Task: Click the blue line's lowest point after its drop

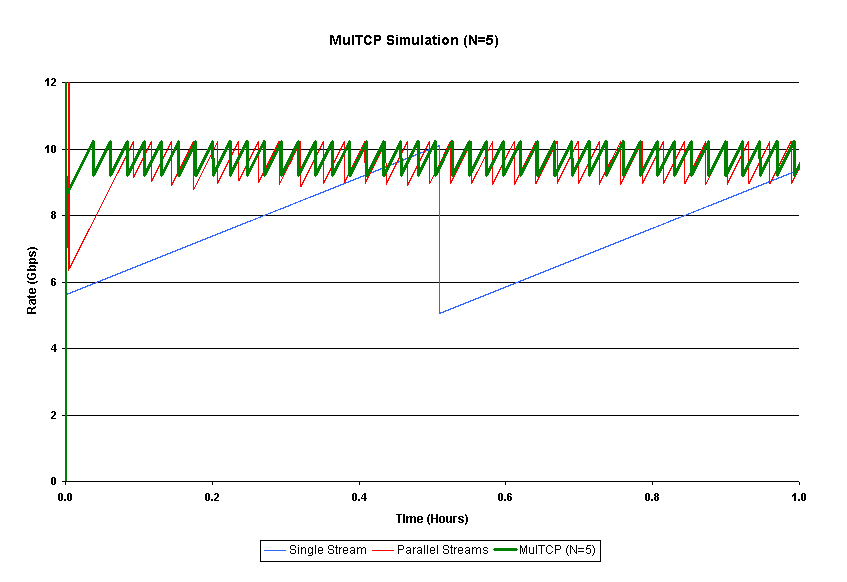Action: [x=439, y=313]
